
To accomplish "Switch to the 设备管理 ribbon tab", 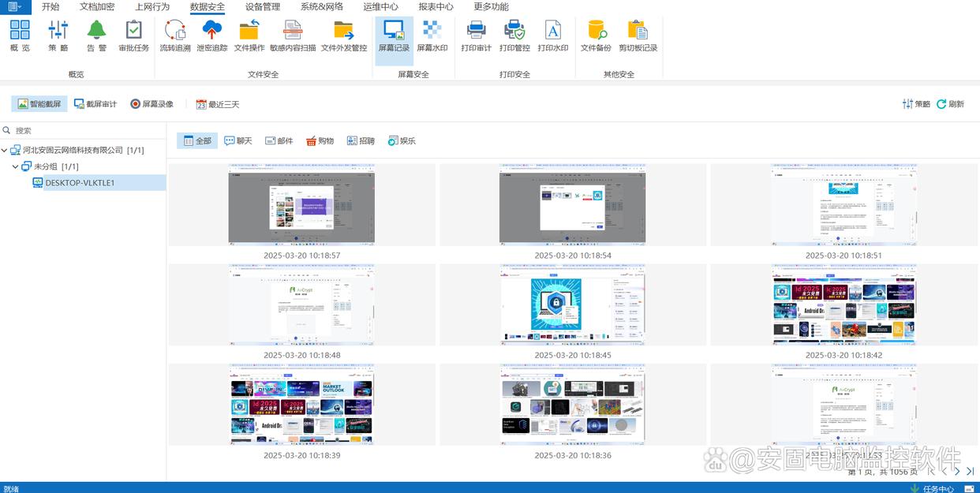I will tap(262, 7).
